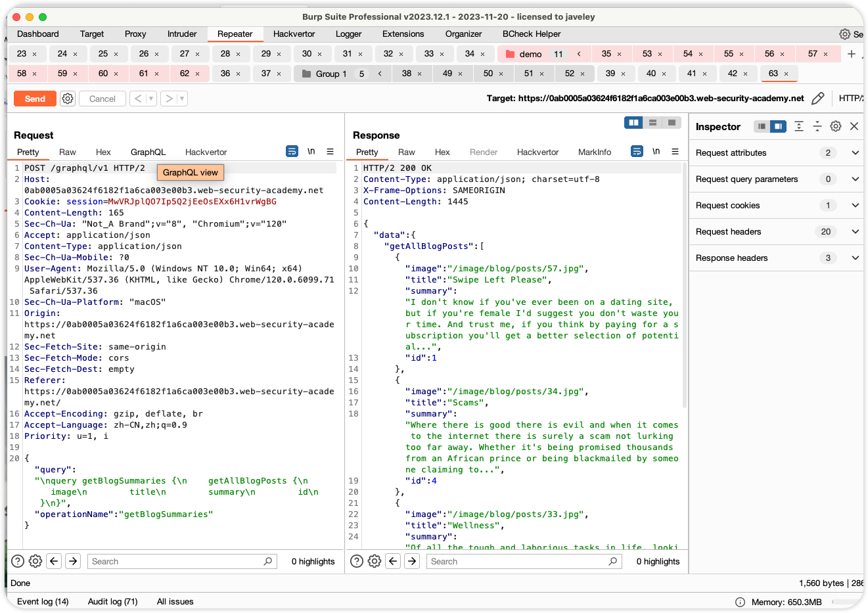868x613 pixels.
Task: Switch to the Proxy tab
Action: click(x=135, y=34)
